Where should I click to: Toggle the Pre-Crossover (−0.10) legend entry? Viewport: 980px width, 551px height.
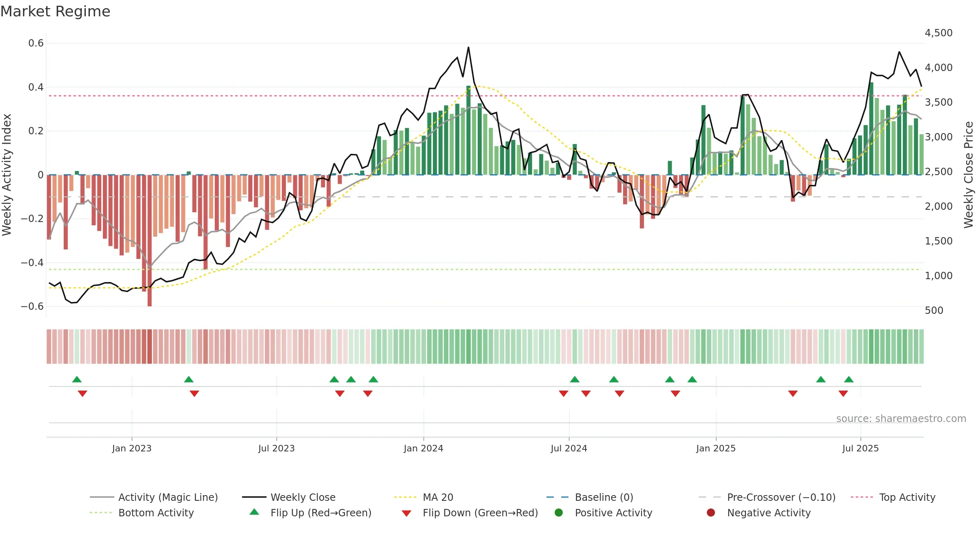click(767, 497)
